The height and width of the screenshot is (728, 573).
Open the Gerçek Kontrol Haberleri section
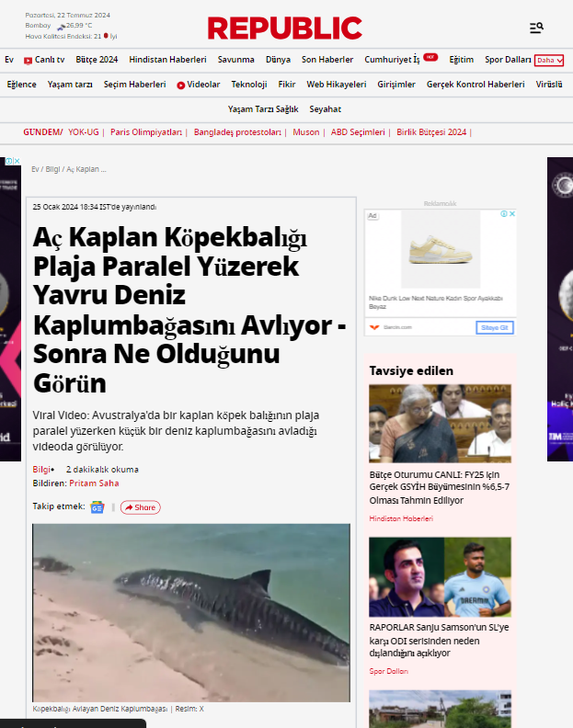(475, 85)
